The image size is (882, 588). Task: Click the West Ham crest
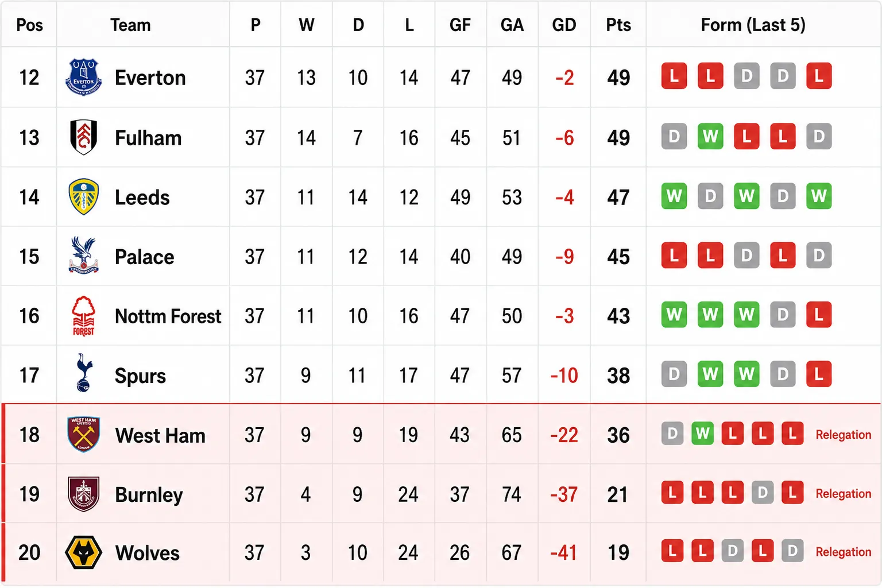pos(84,435)
